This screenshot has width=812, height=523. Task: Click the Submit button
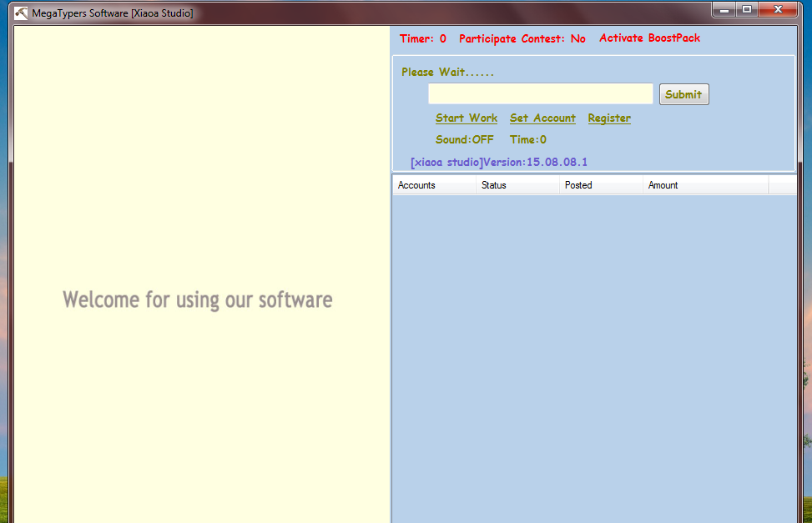tap(683, 94)
